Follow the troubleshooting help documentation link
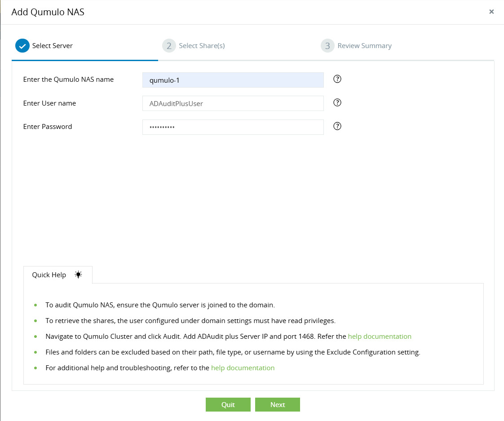The image size is (504, 421). [243, 368]
